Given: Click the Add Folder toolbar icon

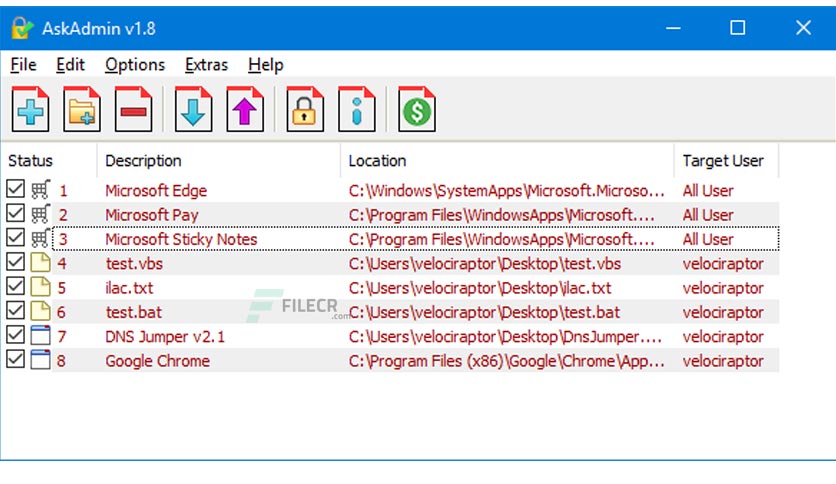Looking at the screenshot, I should coord(82,109).
